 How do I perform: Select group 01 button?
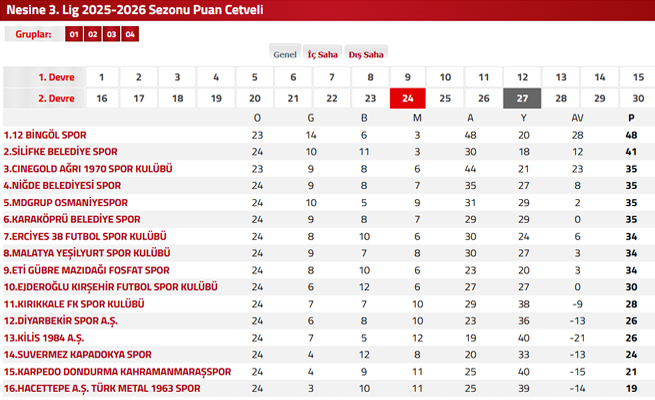[x=74, y=34]
